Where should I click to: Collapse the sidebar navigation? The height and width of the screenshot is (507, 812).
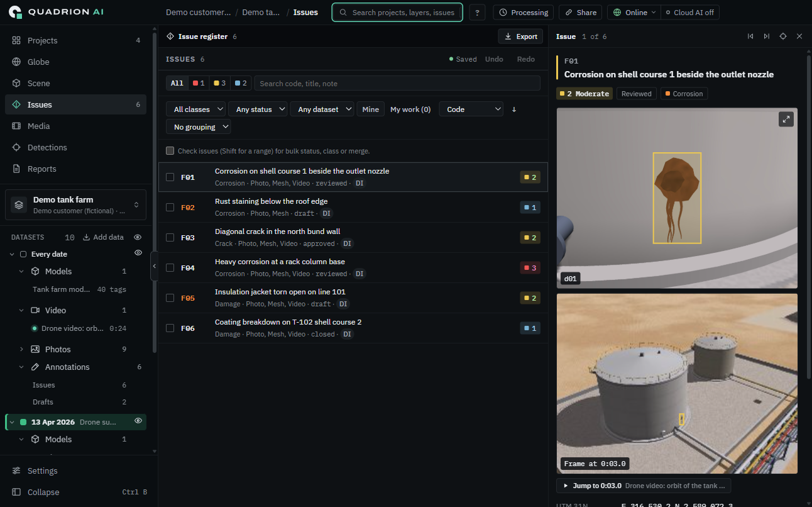click(75, 492)
